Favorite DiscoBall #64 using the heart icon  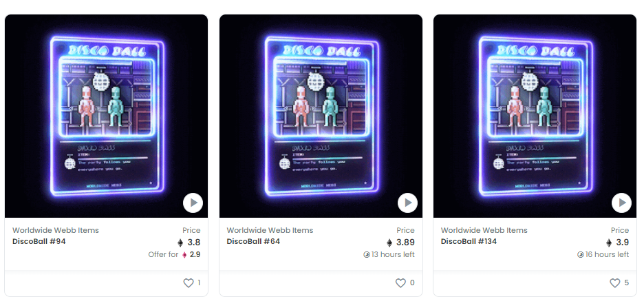point(400,283)
